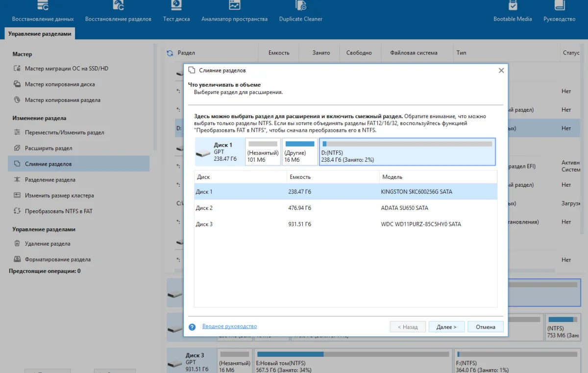Launch the Тест диска tool

pyautogui.click(x=176, y=12)
